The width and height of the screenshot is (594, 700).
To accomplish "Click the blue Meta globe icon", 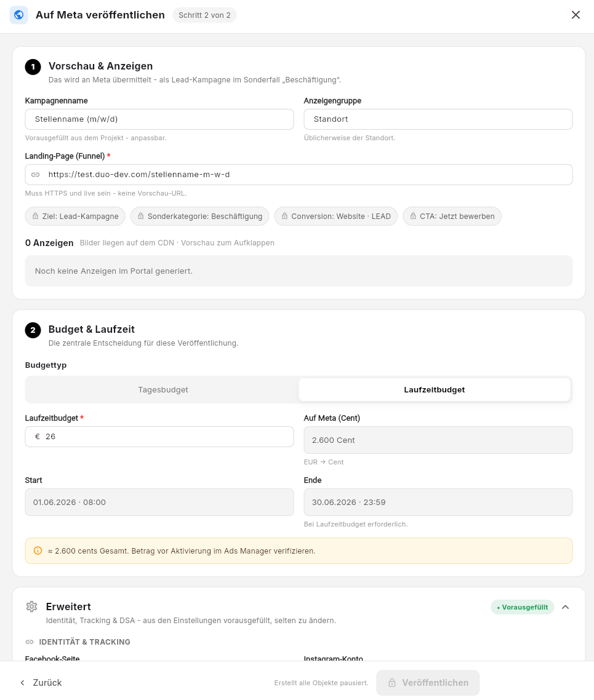I will [18, 15].
